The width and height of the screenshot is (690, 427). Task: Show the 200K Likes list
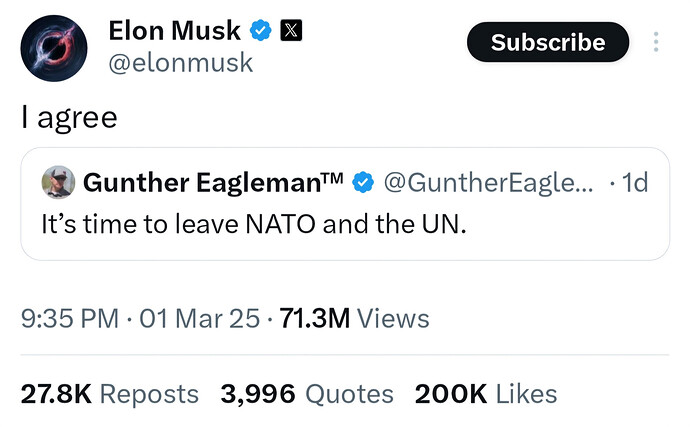coord(485,394)
